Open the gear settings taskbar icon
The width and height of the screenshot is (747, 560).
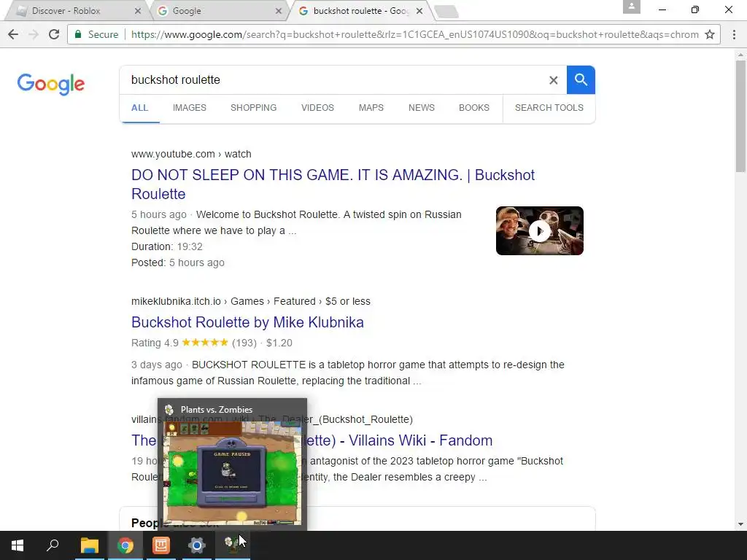(x=197, y=545)
